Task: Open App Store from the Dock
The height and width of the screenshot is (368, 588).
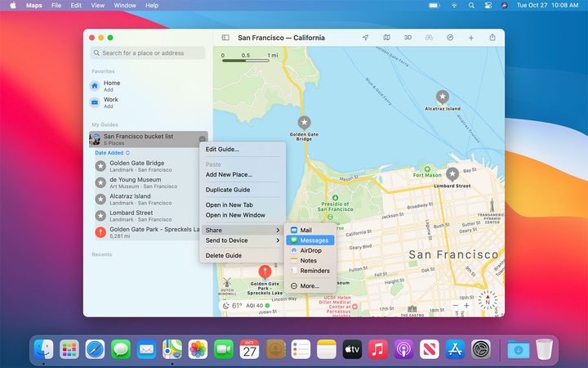Action: (x=455, y=349)
